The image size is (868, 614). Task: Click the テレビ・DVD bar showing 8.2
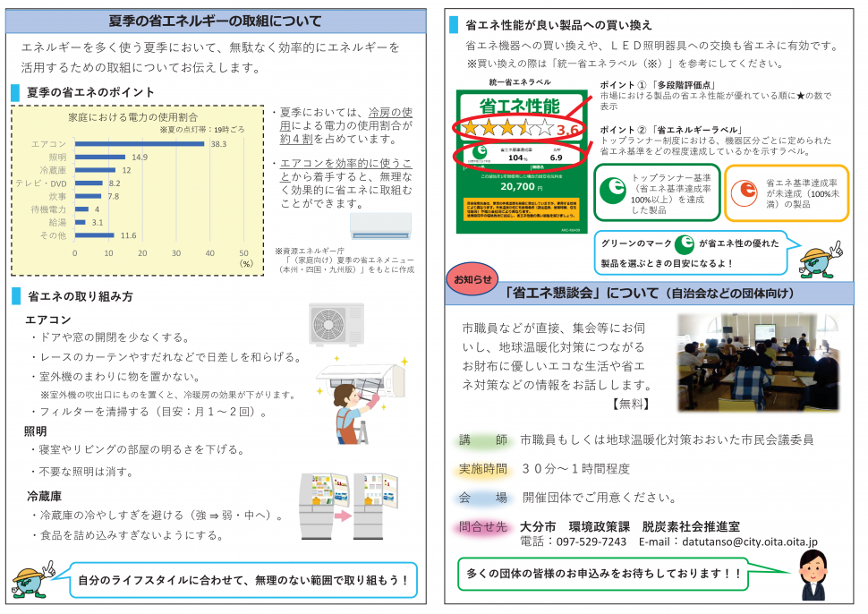[89, 183]
